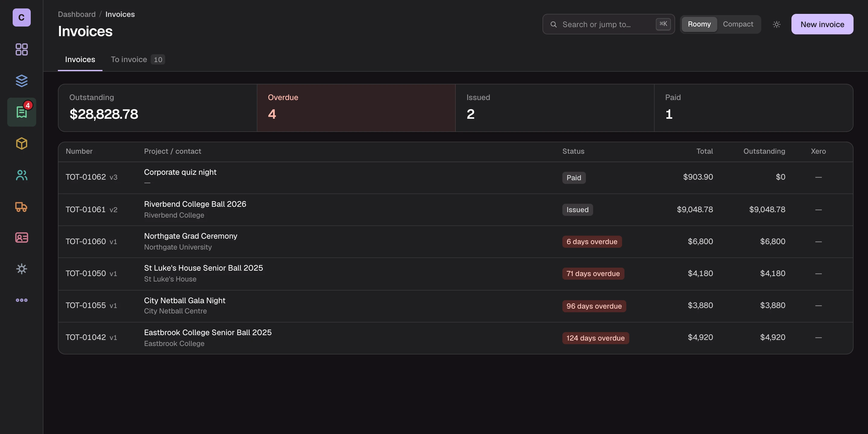
Task: Open the three-dots more sidebar icon
Action: point(22,300)
